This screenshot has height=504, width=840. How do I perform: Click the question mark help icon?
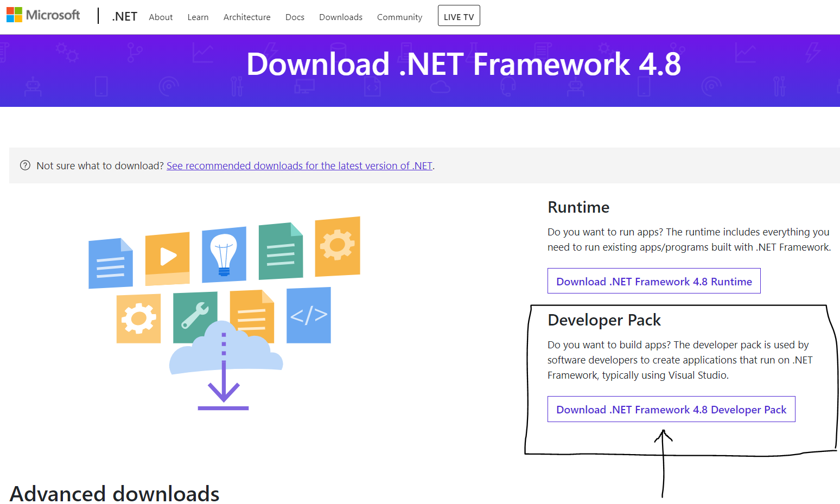click(x=25, y=165)
